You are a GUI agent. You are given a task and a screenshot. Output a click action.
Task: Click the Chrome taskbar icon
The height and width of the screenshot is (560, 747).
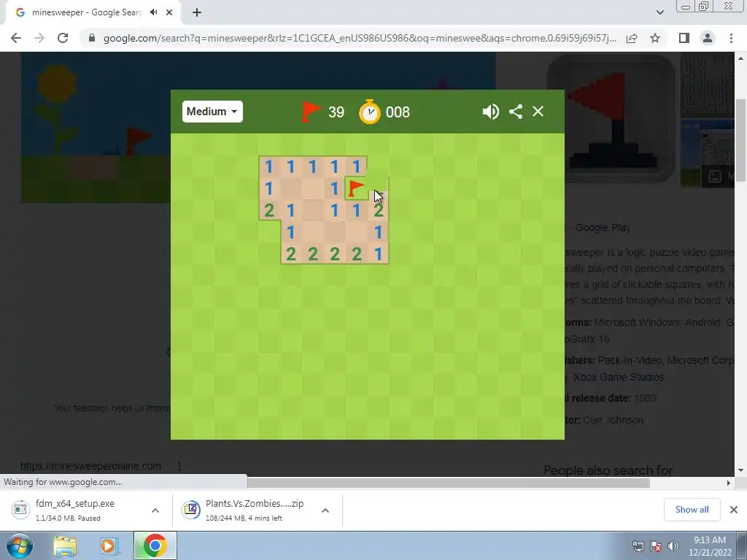pyautogui.click(x=155, y=545)
